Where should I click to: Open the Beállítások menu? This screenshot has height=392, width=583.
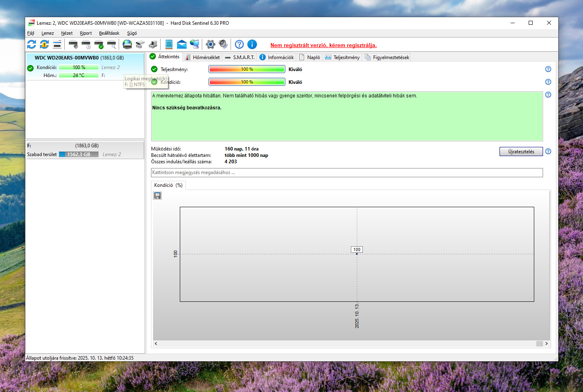click(x=109, y=33)
